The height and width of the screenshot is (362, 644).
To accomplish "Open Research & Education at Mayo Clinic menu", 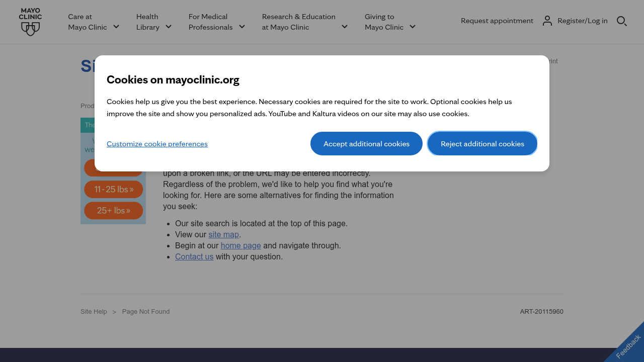I will click(x=299, y=22).
